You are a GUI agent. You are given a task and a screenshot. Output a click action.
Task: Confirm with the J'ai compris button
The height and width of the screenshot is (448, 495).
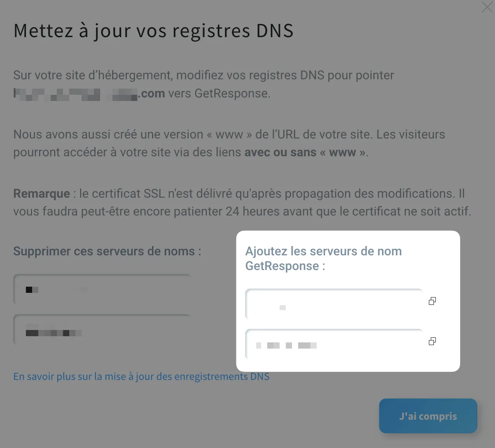428,416
